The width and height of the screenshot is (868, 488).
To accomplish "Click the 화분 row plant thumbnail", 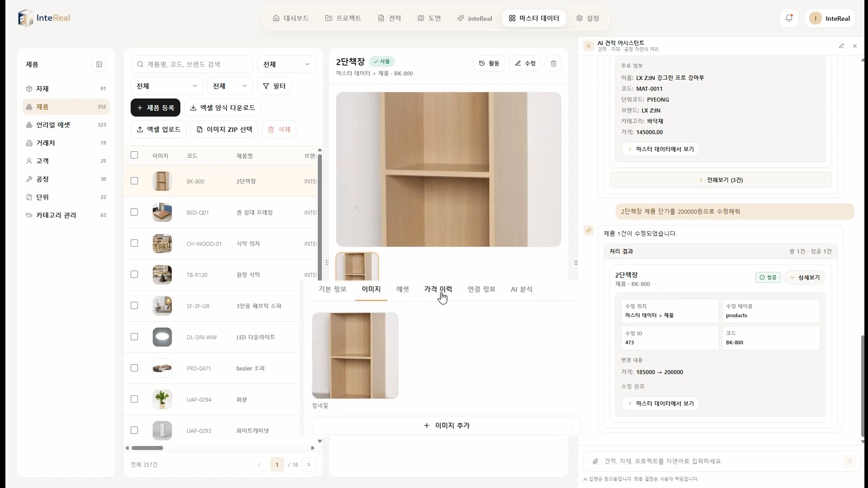I will pyautogui.click(x=162, y=399).
